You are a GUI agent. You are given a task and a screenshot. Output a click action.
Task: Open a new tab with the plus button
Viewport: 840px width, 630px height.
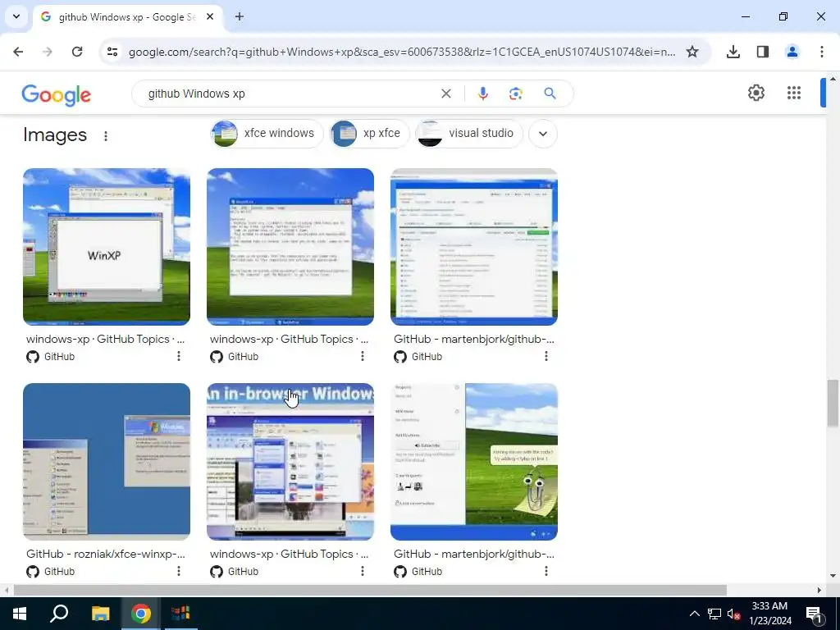240,16
